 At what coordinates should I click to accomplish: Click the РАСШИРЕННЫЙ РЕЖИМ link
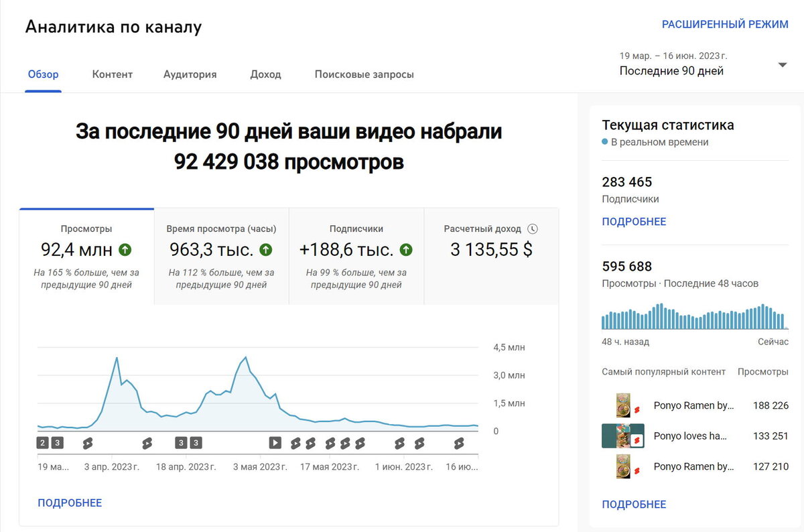pos(725,24)
